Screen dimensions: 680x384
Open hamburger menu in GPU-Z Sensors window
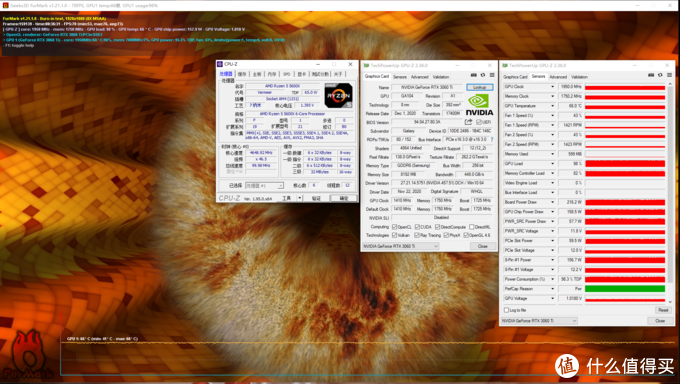click(x=669, y=75)
